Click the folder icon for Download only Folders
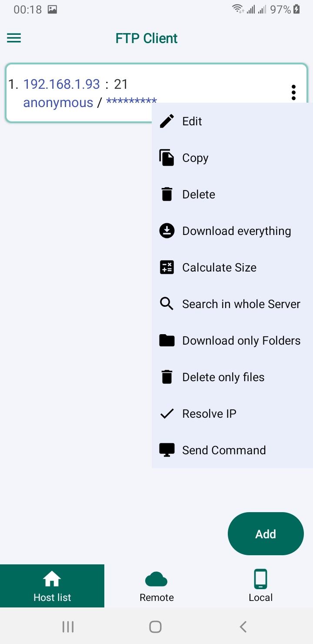The height and width of the screenshot is (644, 313). click(x=167, y=340)
